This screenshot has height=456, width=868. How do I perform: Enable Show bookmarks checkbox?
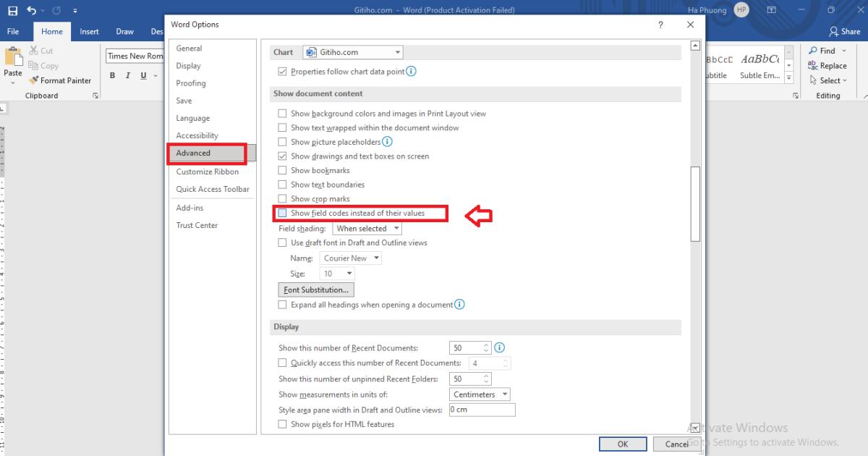click(x=283, y=171)
